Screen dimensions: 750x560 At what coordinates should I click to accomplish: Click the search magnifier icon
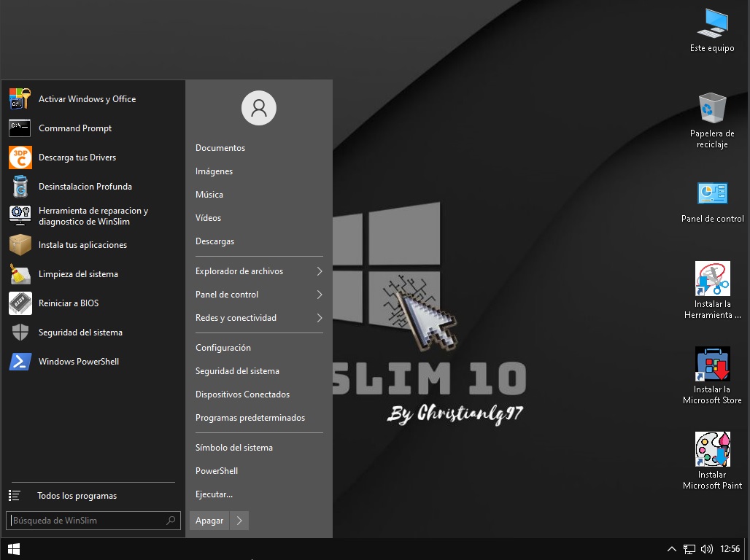tap(171, 521)
